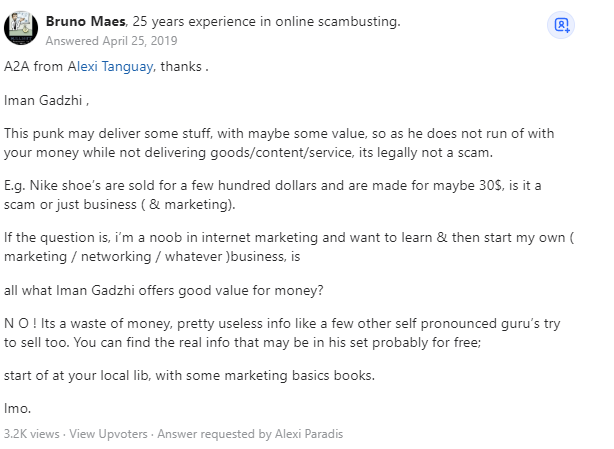Click 'Answer requested by Alexi Paradis' footer text
The height and width of the screenshot is (449, 614).
click(250, 434)
